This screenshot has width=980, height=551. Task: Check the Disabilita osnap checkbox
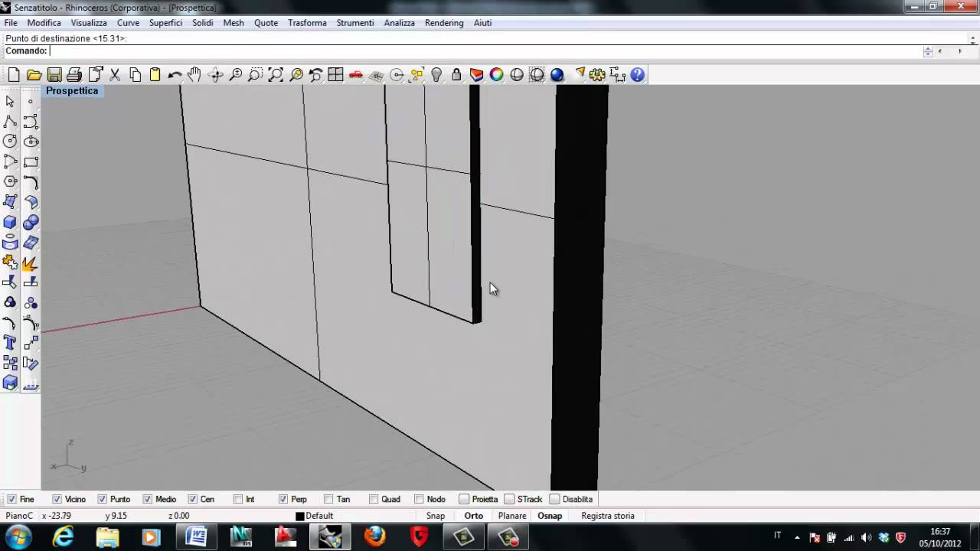(554, 499)
